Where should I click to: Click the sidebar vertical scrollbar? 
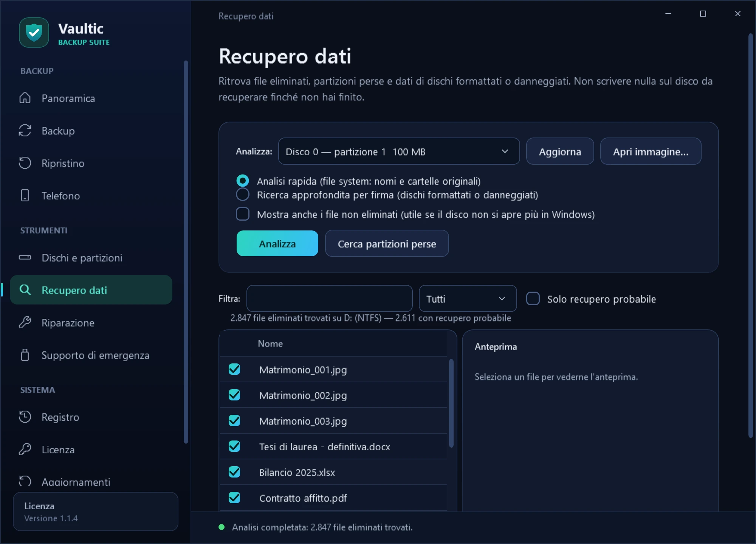click(x=186, y=252)
